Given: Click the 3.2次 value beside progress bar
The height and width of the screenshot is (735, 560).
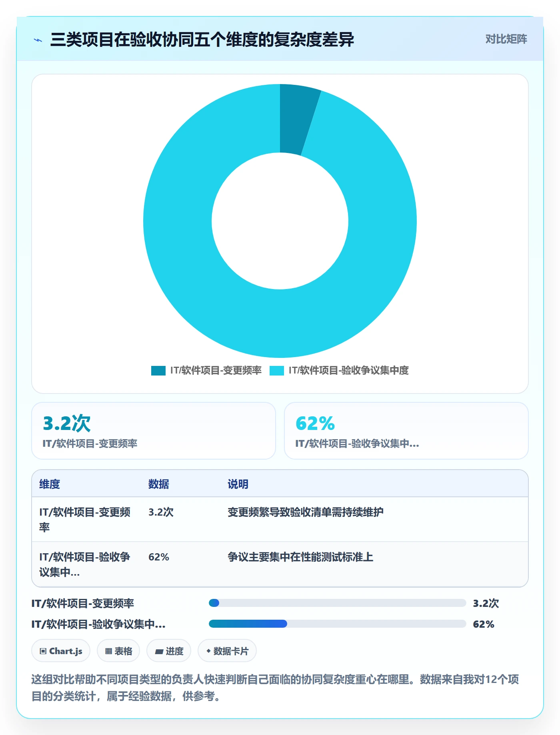Looking at the screenshot, I should pyautogui.click(x=486, y=603).
